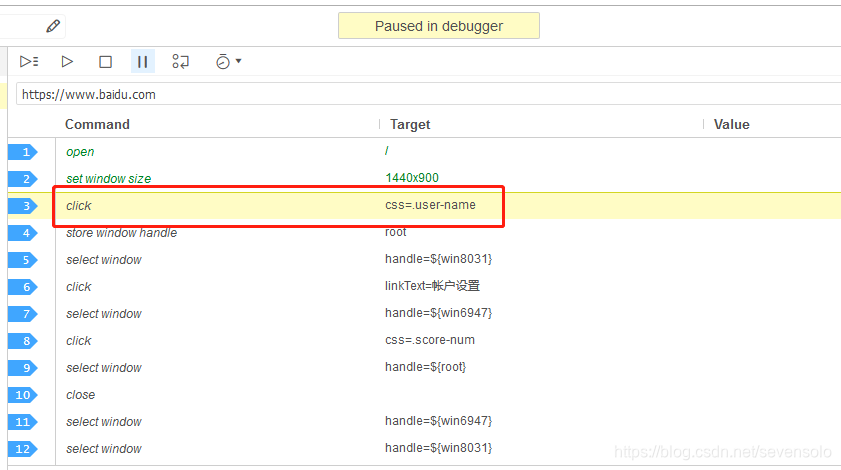Screen dimensions: 841x470
Task: Select 'select window' command in row 11
Action: point(104,422)
